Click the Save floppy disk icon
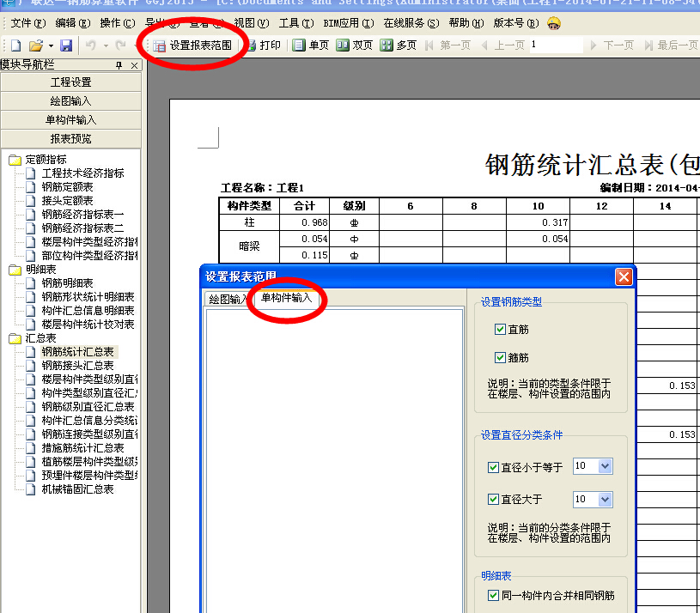This screenshot has height=613, width=700. (x=66, y=45)
